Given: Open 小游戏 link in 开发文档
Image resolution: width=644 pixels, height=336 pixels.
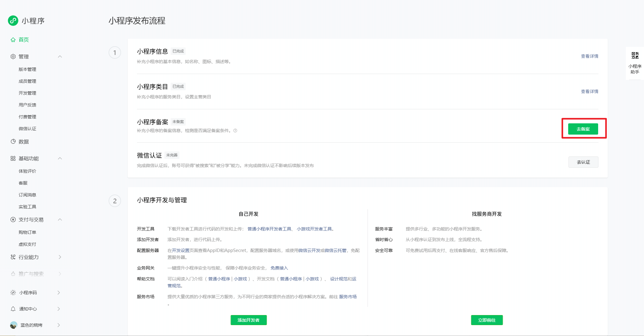Looking at the screenshot, I should pyautogui.click(x=312, y=279).
